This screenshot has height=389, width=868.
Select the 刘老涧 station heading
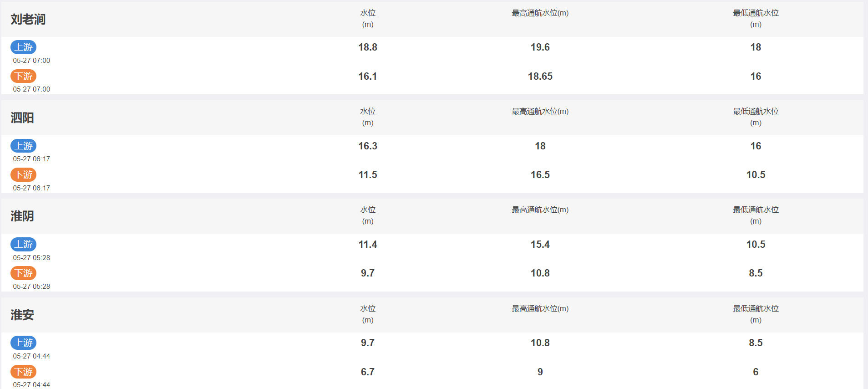pyautogui.click(x=28, y=19)
